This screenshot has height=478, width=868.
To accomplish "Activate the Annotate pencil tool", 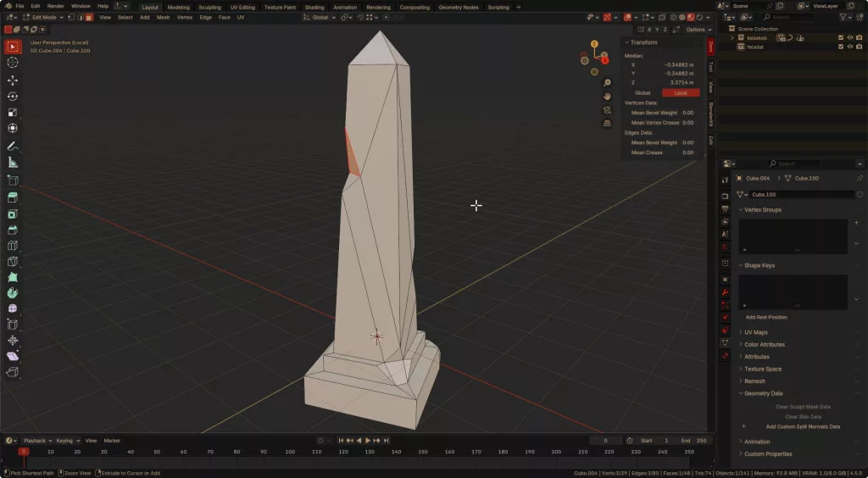I will pyautogui.click(x=13, y=146).
